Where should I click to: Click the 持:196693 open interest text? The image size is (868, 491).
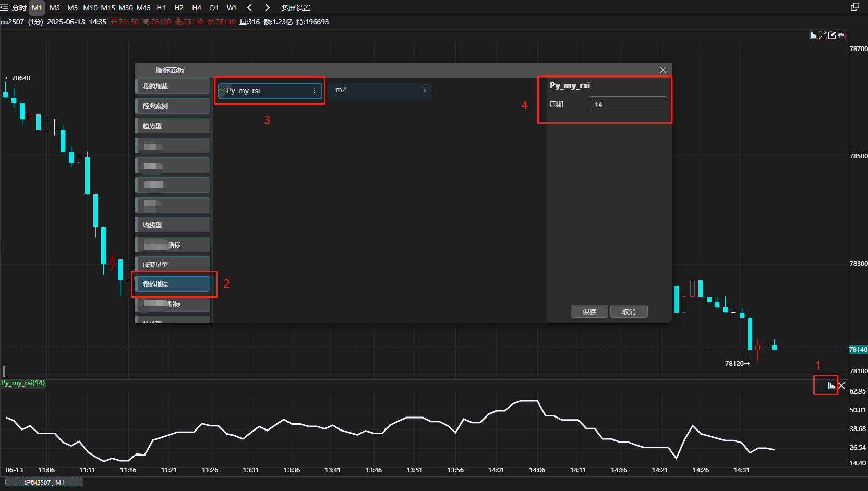[x=312, y=22]
